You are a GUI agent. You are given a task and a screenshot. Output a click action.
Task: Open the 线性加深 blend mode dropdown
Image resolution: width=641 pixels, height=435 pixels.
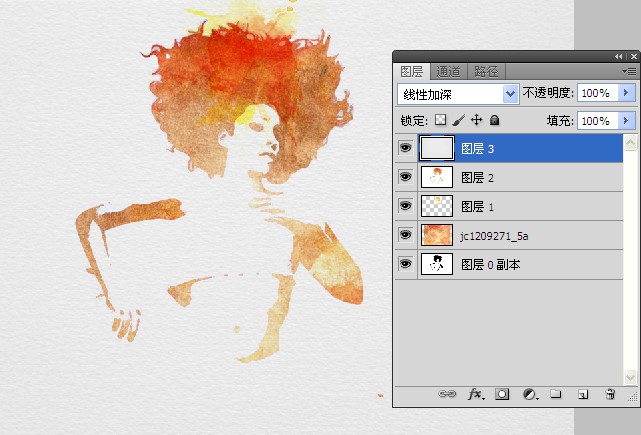pos(511,93)
